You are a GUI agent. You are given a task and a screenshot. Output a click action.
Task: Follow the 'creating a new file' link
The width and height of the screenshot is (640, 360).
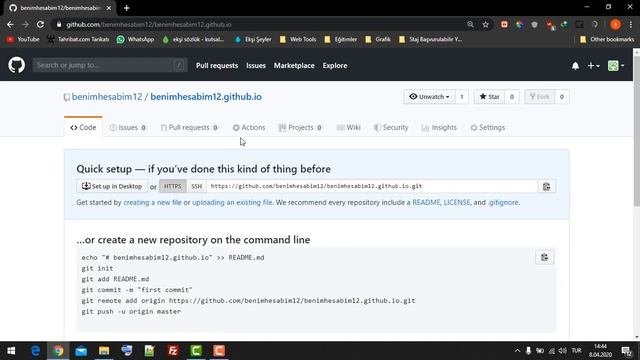pos(152,202)
